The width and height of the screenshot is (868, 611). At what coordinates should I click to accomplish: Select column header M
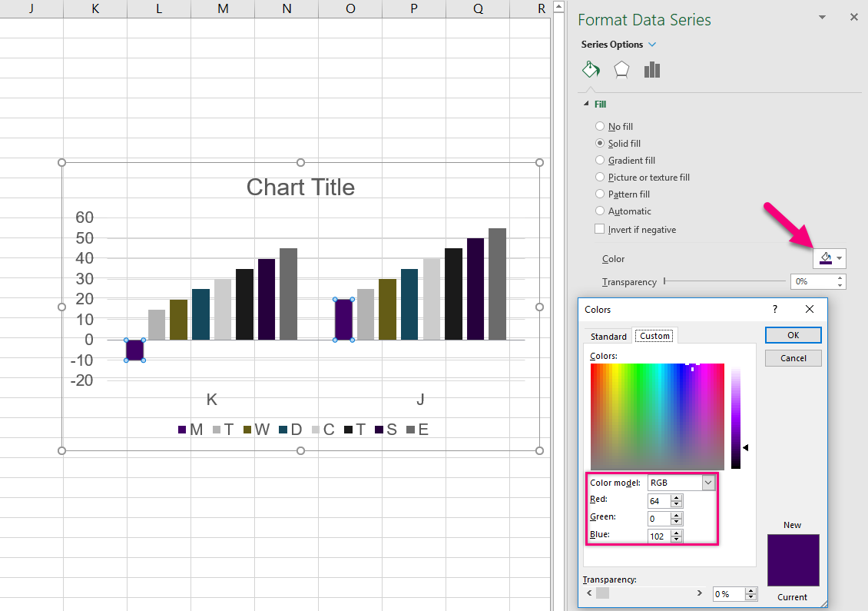click(223, 9)
